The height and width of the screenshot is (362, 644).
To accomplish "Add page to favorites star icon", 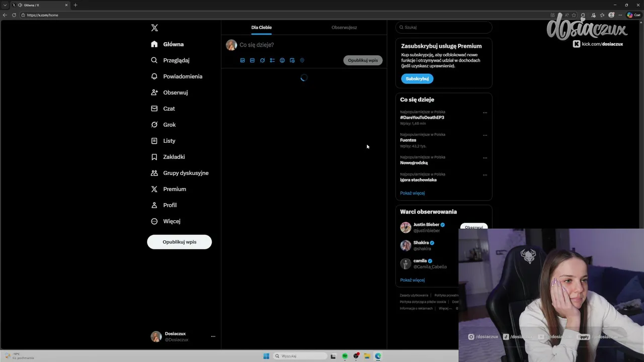I will [x=574, y=15].
